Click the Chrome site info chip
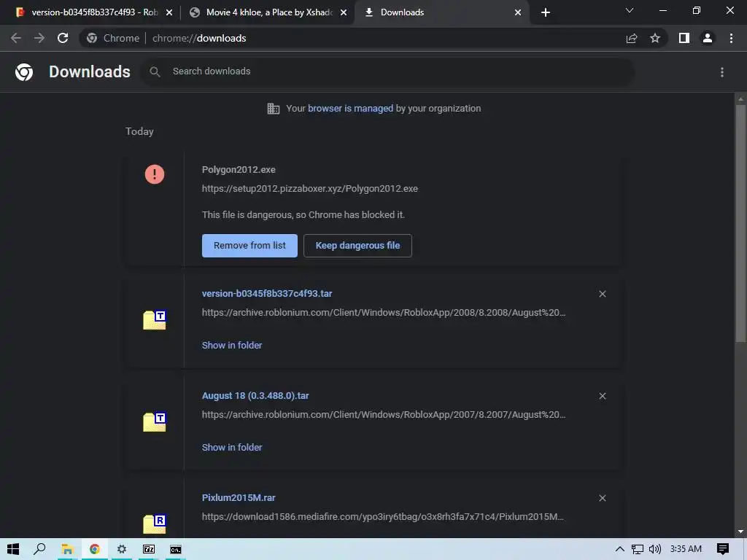This screenshot has height=560, width=747. [113, 38]
